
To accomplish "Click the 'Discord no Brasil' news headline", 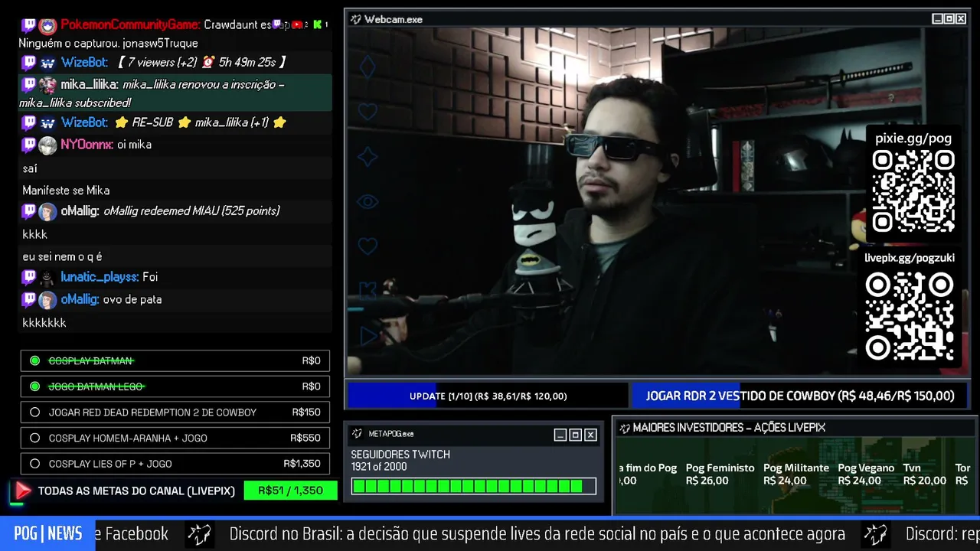I will coord(537,534).
